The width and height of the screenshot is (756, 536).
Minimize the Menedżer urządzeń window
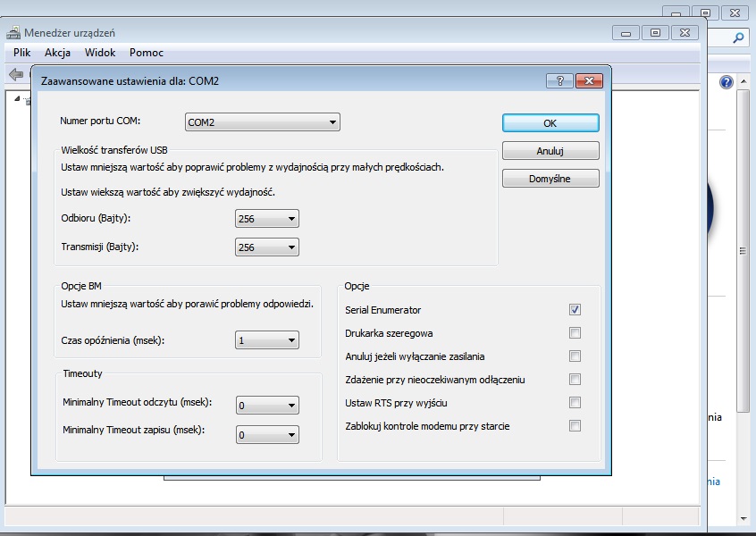coord(626,33)
